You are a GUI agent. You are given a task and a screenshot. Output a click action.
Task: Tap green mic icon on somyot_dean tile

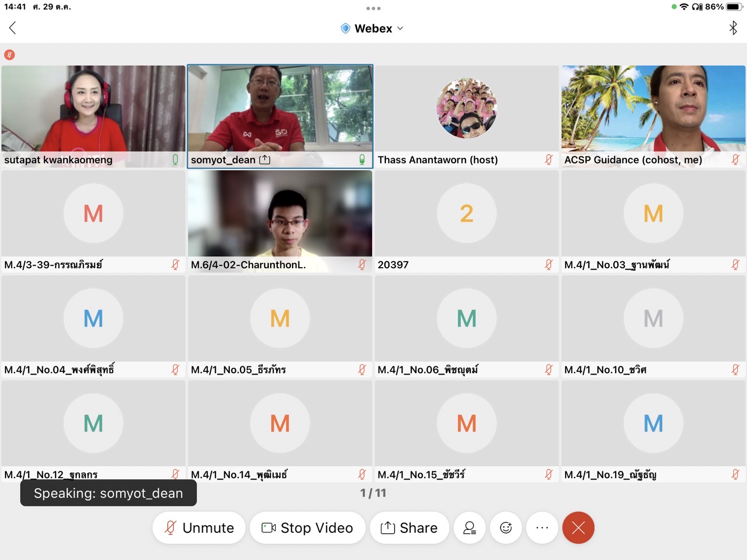[x=362, y=160]
